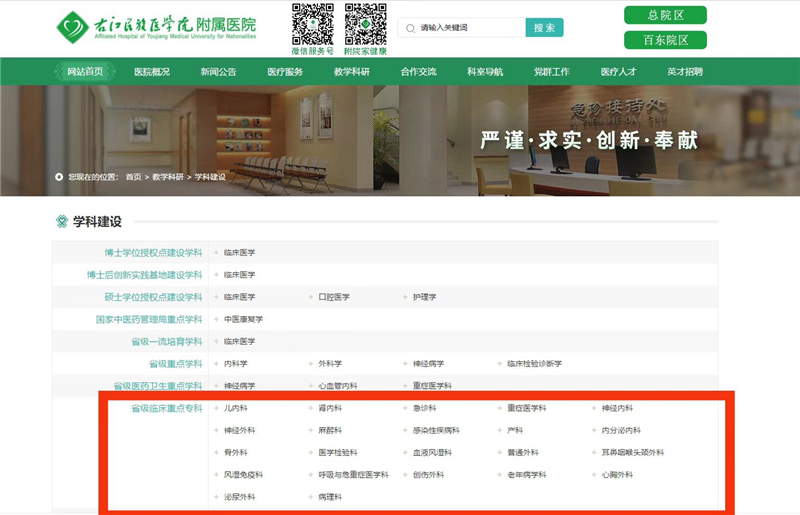Switch to 百东院区 campus
The image size is (800, 515).
coord(665,40)
